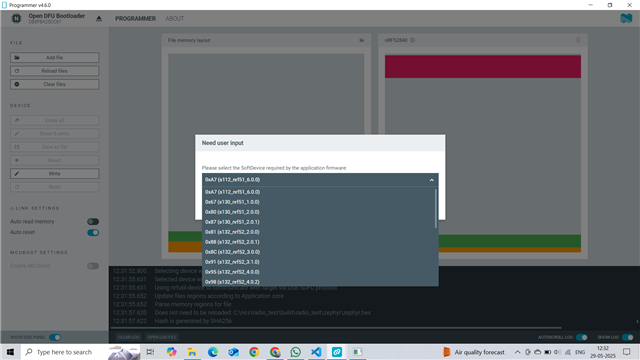Click the red memory region block

[x=482, y=67]
